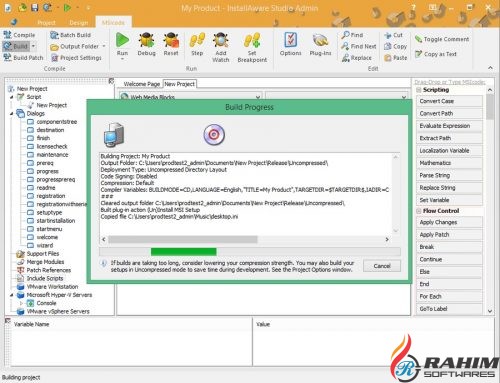
Task: Open Plug-Ins manager
Action: 320,44
